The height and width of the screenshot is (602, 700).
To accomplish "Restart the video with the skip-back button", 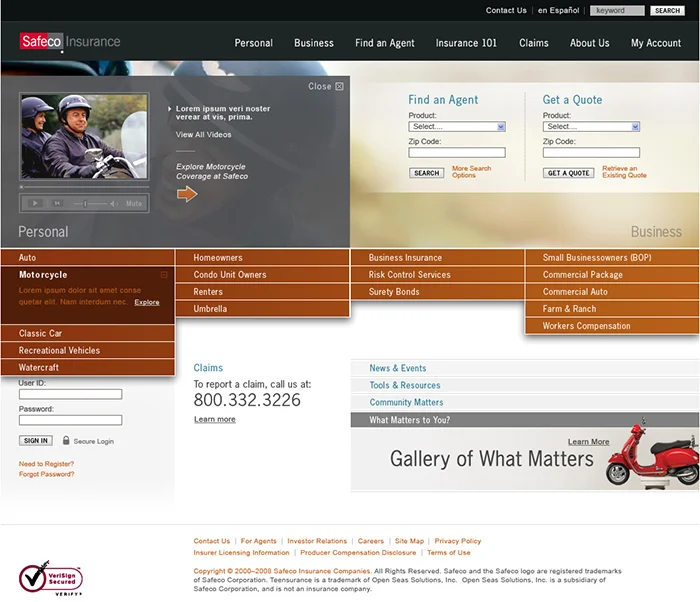I will tap(57, 203).
